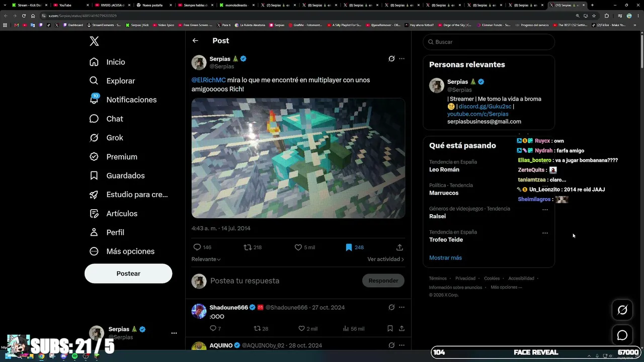Screen dimensions: 644x362
Task: Open three-dot menu on AQUINO's comment
Action: 401,345
